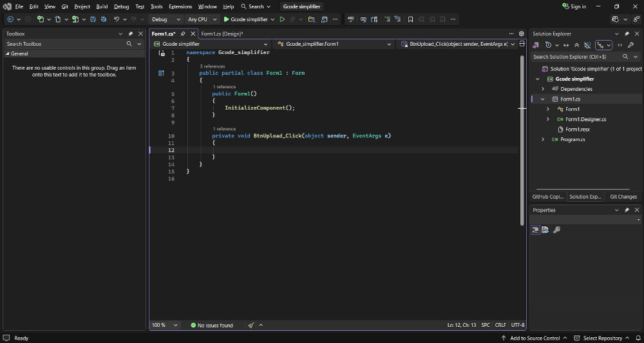This screenshot has width=644, height=343.
Task: Open the Any CPU platform dropdown
Action: click(x=202, y=19)
